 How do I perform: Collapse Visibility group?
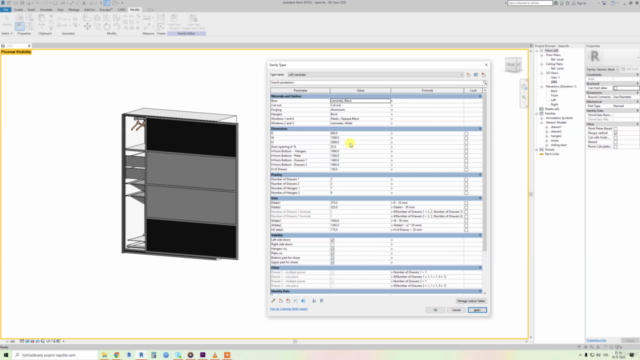point(480,236)
